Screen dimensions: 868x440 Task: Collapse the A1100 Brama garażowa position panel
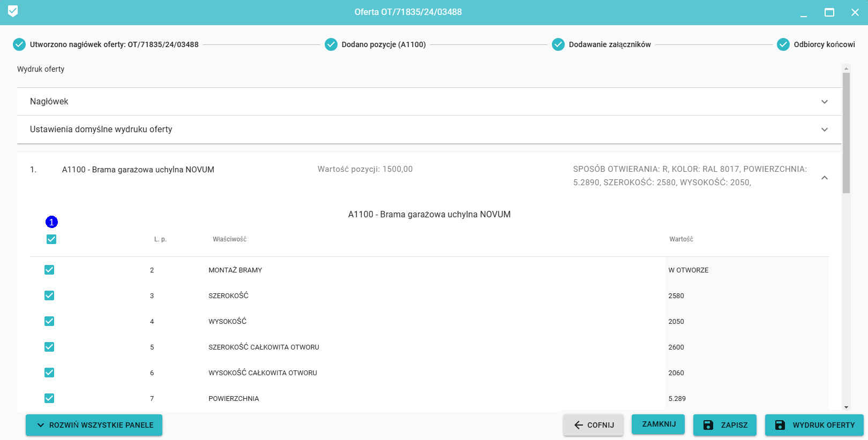[x=824, y=178]
